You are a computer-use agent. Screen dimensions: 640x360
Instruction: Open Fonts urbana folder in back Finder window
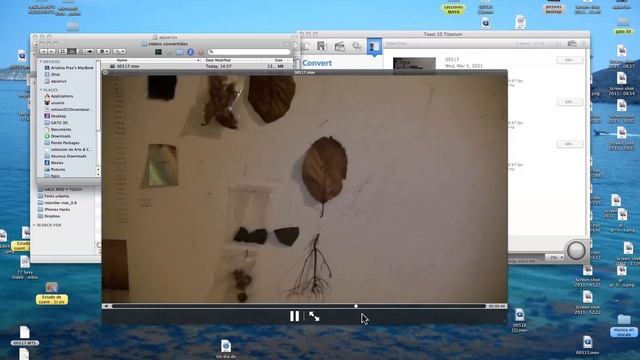click(x=53, y=196)
